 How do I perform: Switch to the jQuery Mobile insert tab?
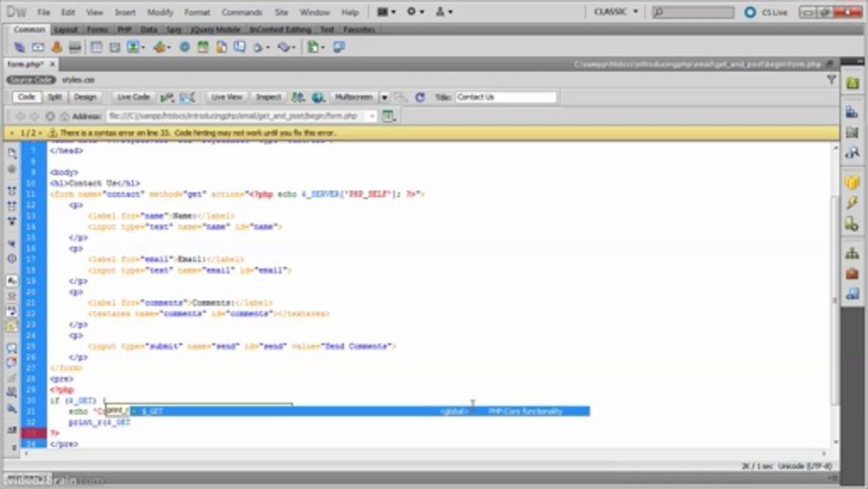click(x=216, y=30)
